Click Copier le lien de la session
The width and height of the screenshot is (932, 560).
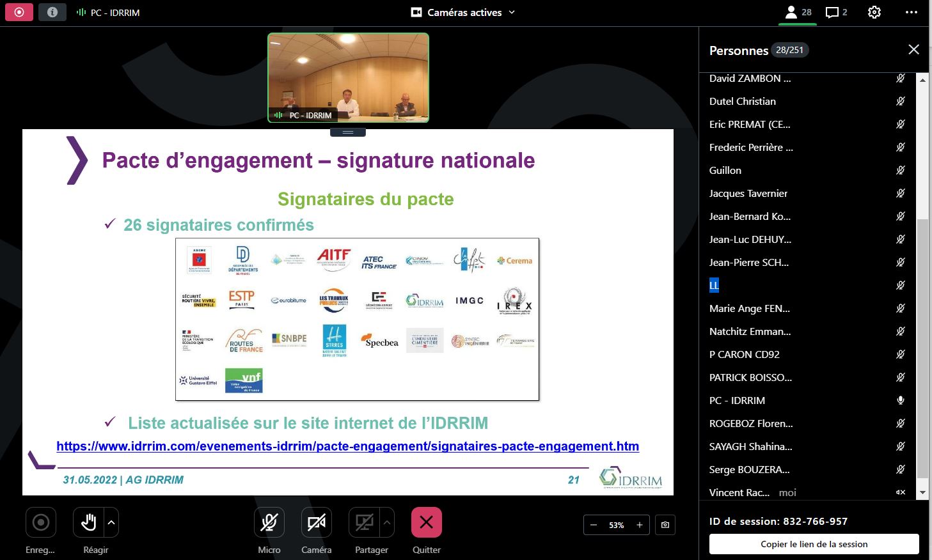click(814, 544)
